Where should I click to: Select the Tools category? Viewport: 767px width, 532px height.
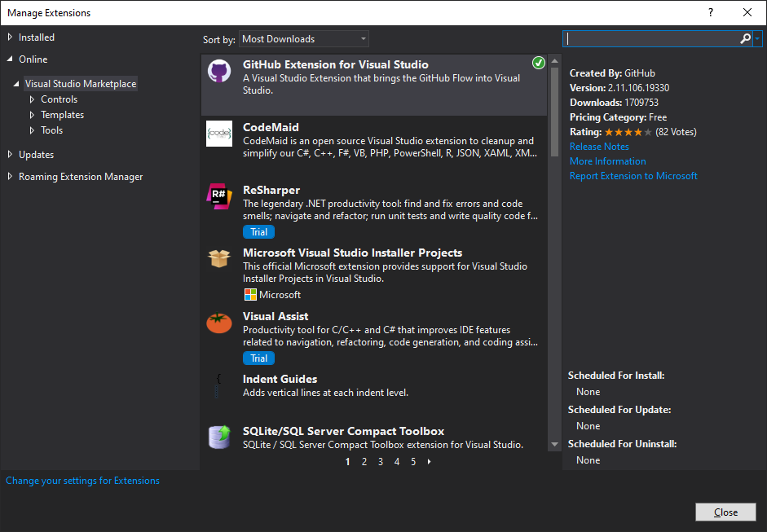point(52,130)
